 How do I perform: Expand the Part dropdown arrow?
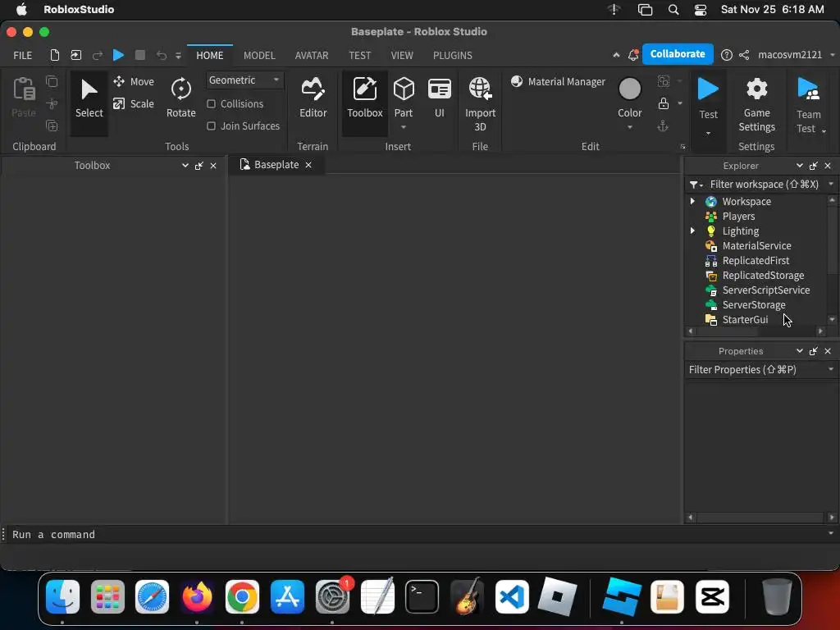pyautogui.click(x=404, y=127)
